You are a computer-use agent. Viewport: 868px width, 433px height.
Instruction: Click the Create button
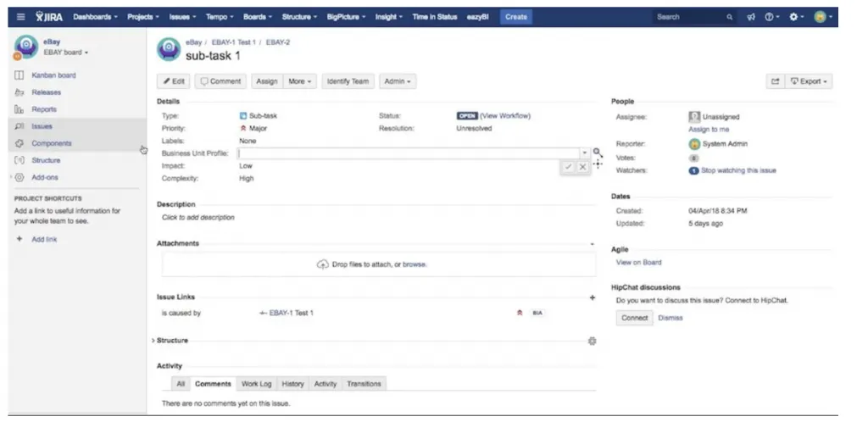pos(516,17)
